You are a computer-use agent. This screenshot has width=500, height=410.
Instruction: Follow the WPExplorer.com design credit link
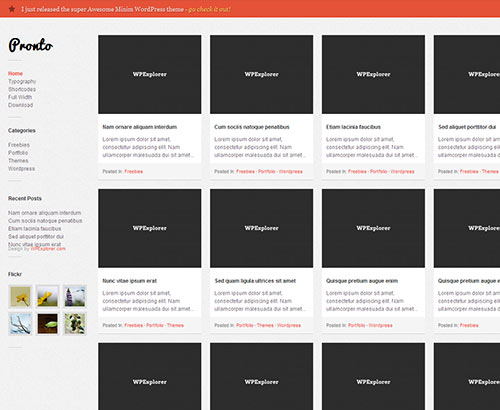click(48, 249)
